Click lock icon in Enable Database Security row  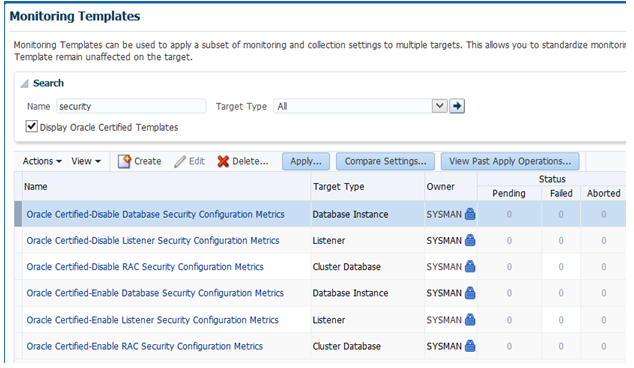[x=470, y=292]
